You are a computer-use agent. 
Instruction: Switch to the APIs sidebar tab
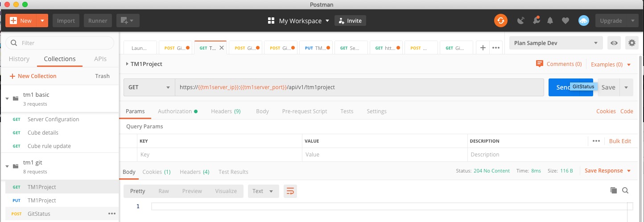(x=100, y=59)
